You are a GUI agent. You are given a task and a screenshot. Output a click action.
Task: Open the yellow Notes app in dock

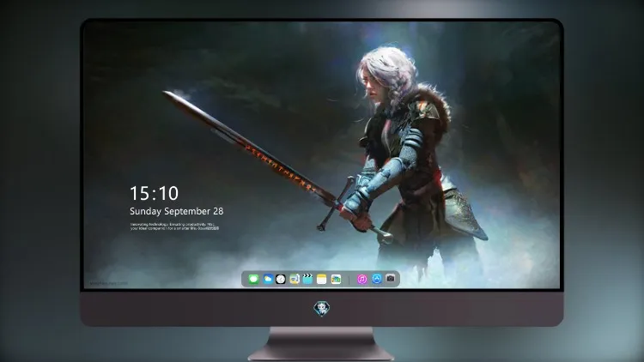click(x=322, y=280)
